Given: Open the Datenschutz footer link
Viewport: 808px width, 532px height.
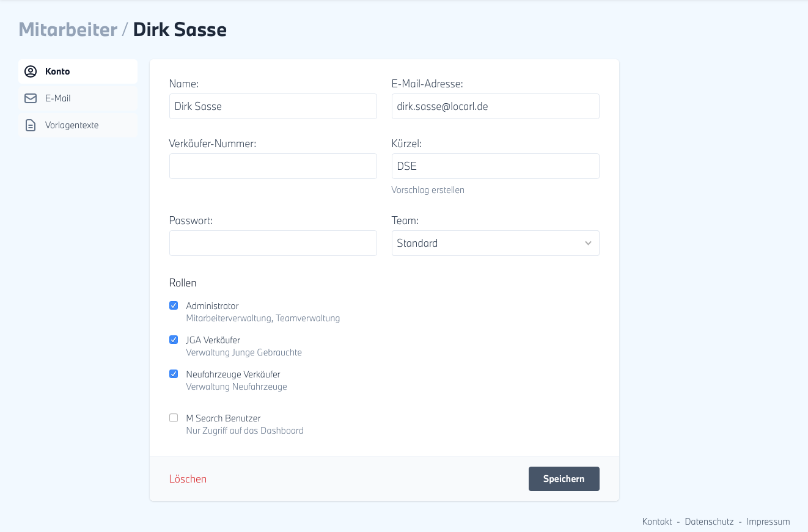Looking at the screenshot, I should point(709,522).
